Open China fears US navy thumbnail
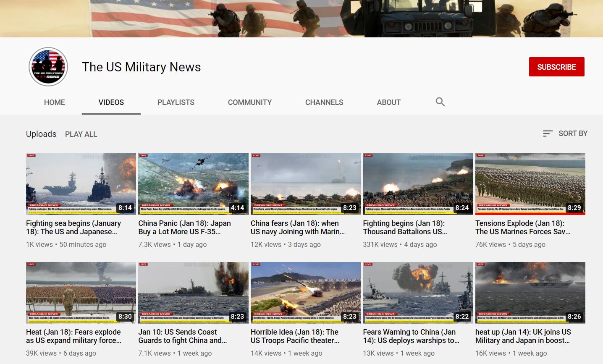Viewport: 603px width, 364px height. [x=306, y=184]
